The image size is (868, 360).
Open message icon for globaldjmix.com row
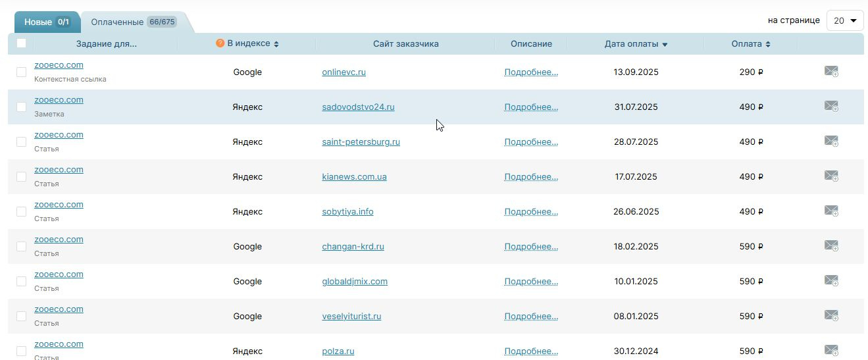point(831,281)
